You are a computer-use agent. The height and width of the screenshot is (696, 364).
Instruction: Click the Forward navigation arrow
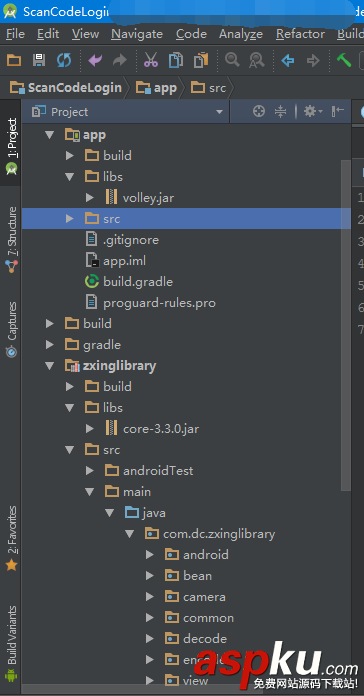click(x=313, y=60)
